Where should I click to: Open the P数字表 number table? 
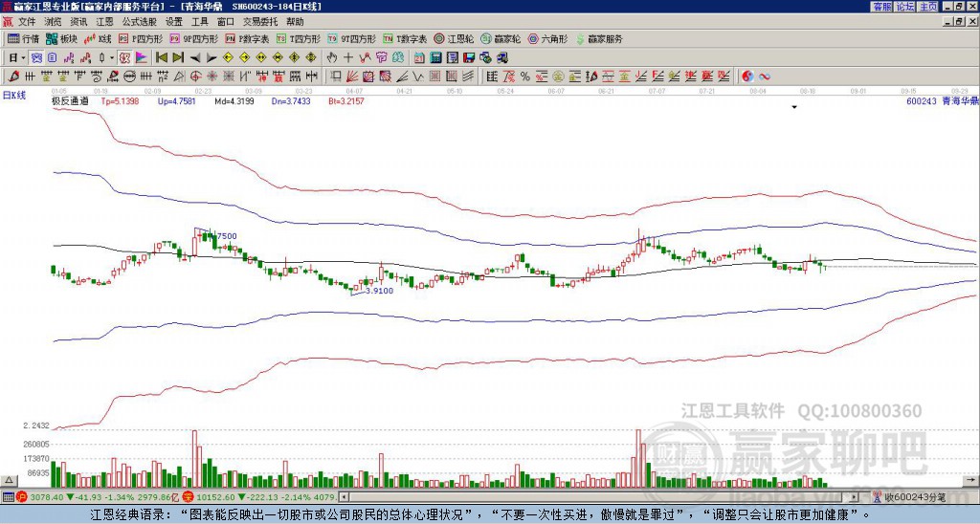point(248,38)
